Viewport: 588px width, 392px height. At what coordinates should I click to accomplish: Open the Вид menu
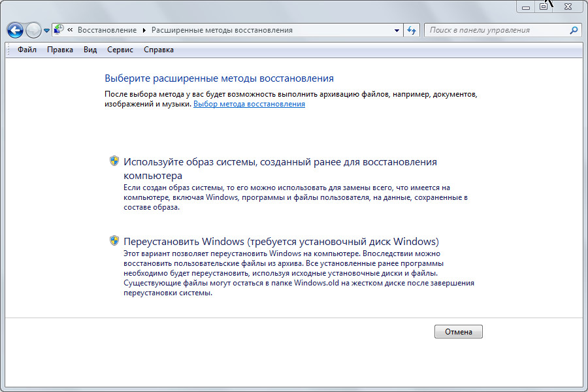(90, 50)
